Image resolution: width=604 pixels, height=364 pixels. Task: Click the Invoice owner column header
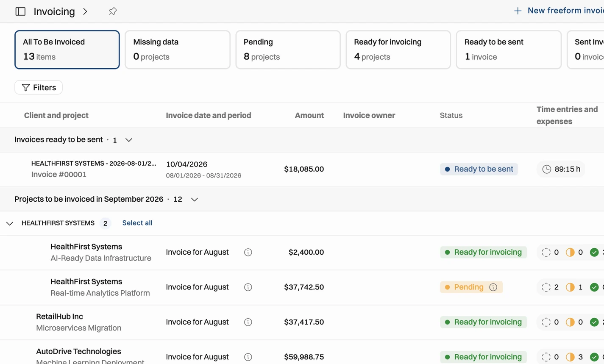(x=369, y=115)
